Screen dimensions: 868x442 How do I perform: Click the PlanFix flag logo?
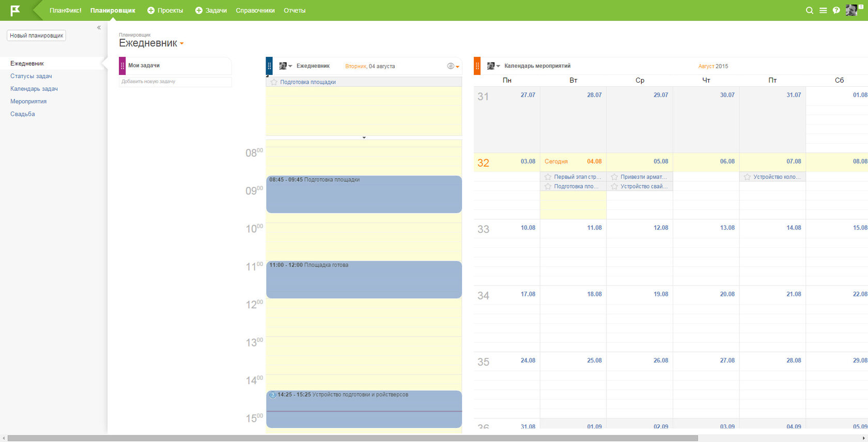click(x=16, y=10)
